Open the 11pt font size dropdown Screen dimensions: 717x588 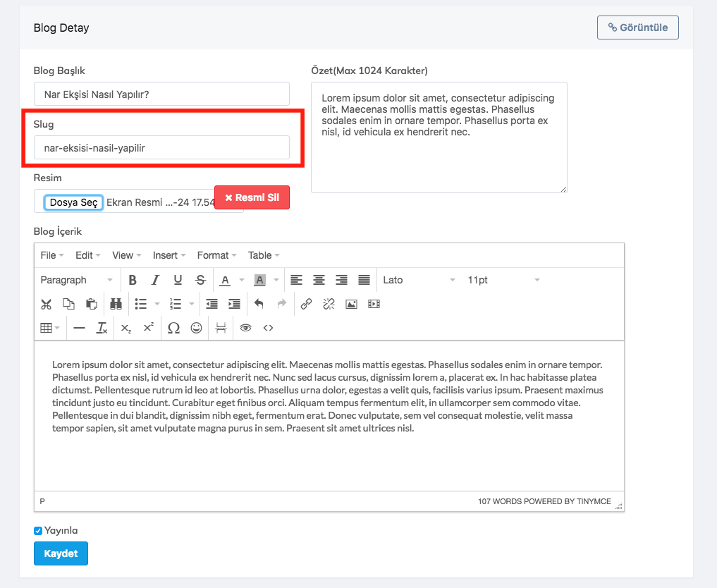click(503, 280)
